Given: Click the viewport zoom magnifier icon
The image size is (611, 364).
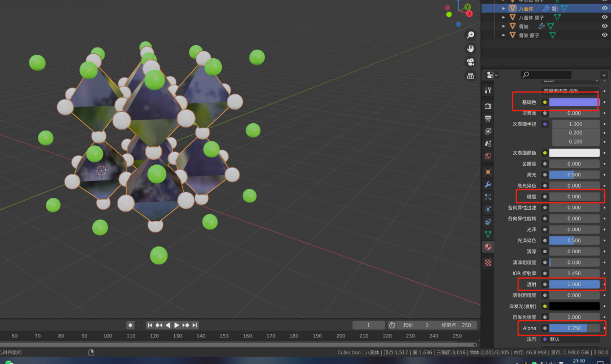Looking at the screenshot, I should pos(471,35).
